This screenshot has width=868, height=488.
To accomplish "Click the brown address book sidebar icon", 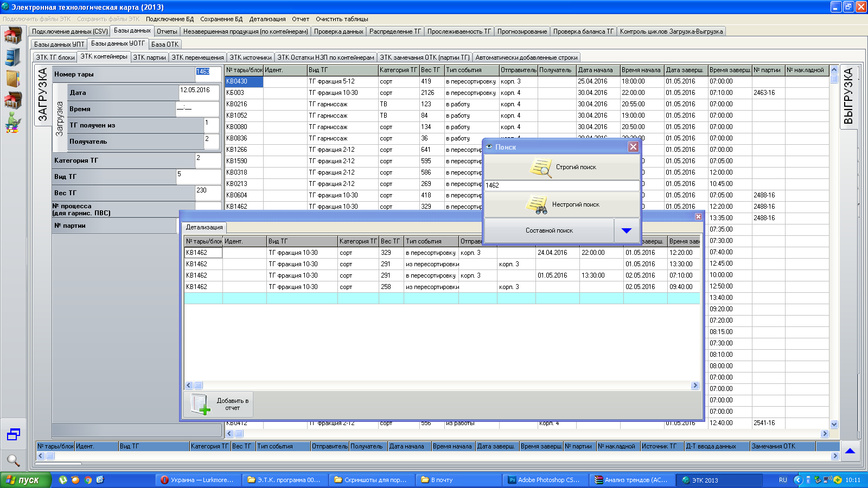I will coord(13,79).
